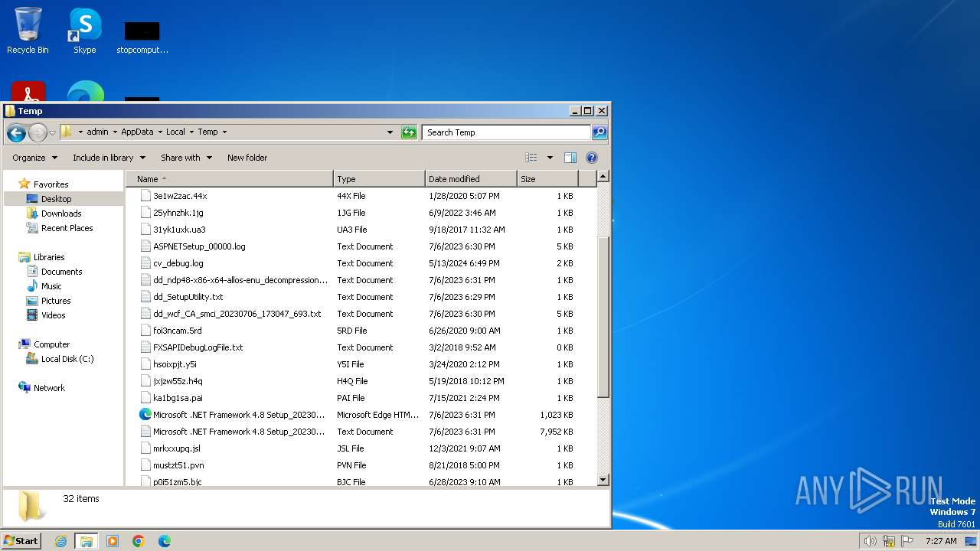980x551 pixels.
Task: Click the File Explorer taskbar icon
Action: coord(87,541)
